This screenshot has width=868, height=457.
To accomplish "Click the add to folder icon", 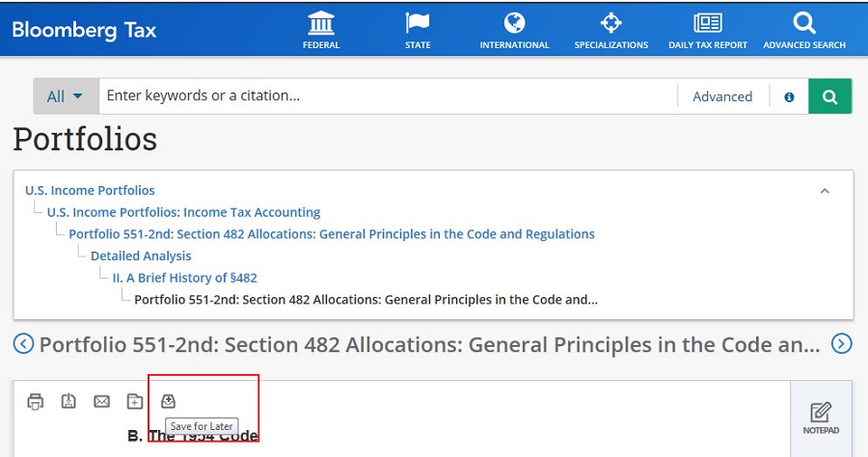I will click(135, 401).
